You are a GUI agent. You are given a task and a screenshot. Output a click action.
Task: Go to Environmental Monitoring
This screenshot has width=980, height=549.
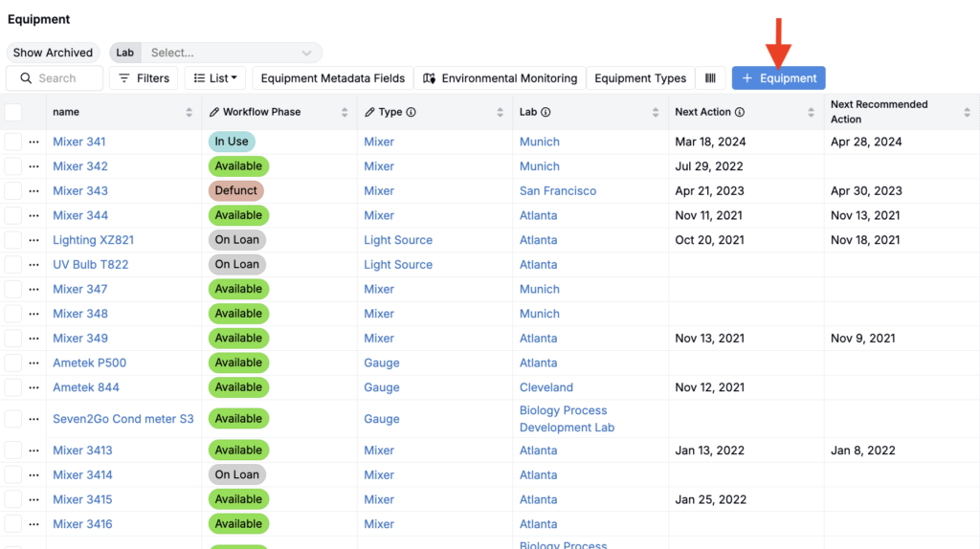click(x=501, y=78)
